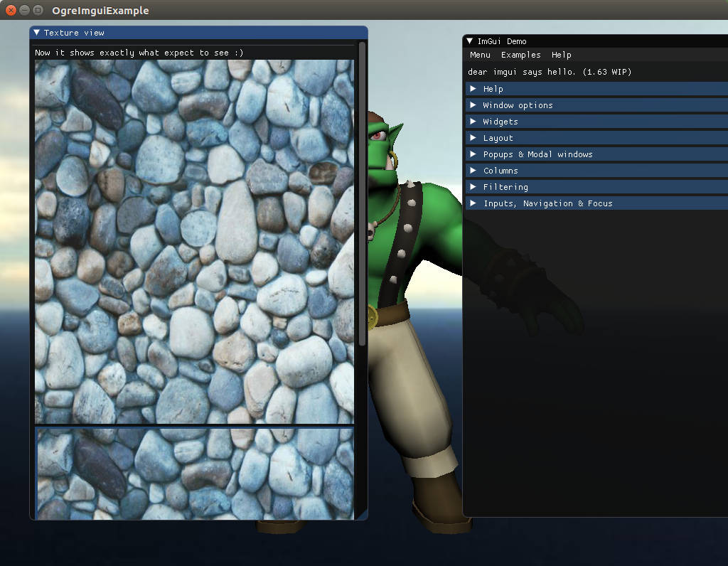Click 'dear imgui says hello' text
Screen dimensions: 728x566
[550, 72]
